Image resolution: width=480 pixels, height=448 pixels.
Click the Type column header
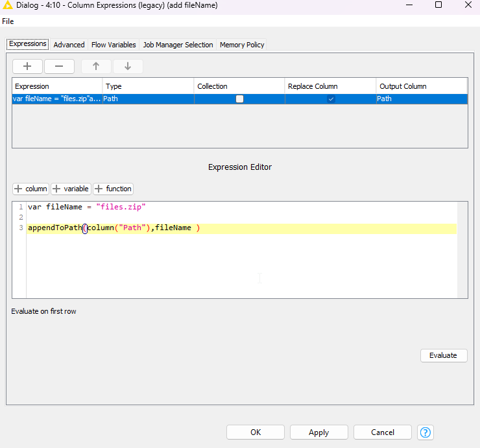pyautogui.click(x=148, y=86)
